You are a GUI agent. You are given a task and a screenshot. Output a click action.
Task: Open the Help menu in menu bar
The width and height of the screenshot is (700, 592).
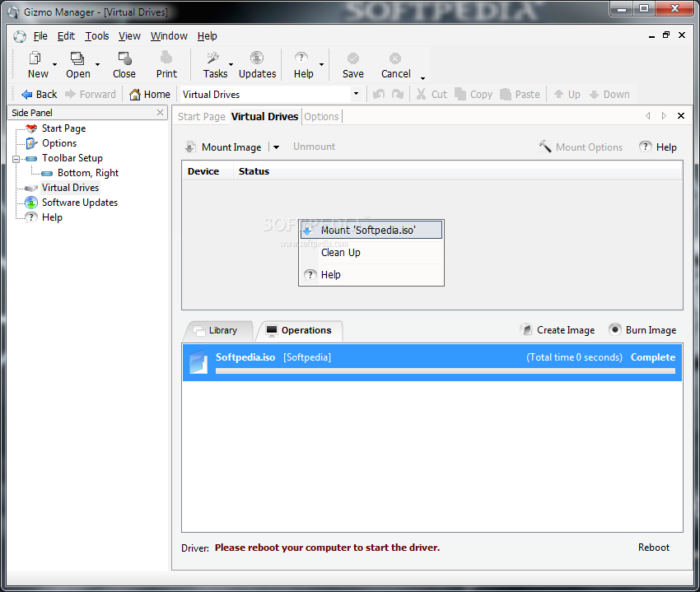tap(208, 36)
